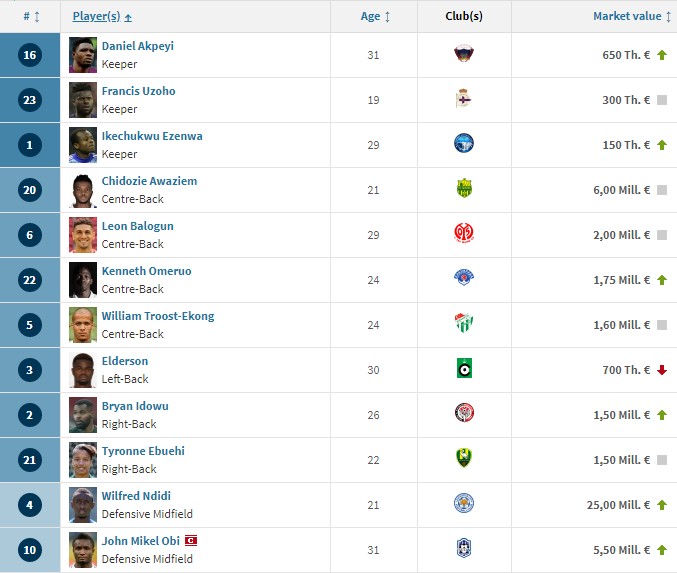Image resolution: width=677 pixels, height=573 pixels.
Task: Click Leon Balogun's red Mainz 05 crest
Action: coord(464,233)
